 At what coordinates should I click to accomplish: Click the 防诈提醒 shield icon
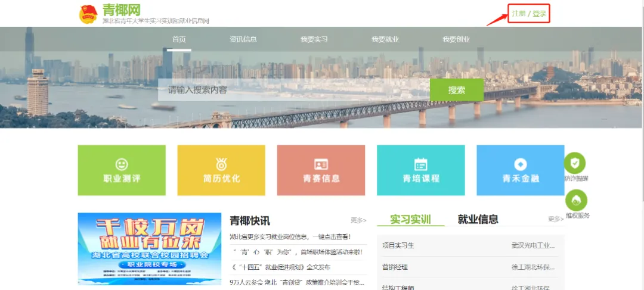pyautogui.click(x=575, y=163)
